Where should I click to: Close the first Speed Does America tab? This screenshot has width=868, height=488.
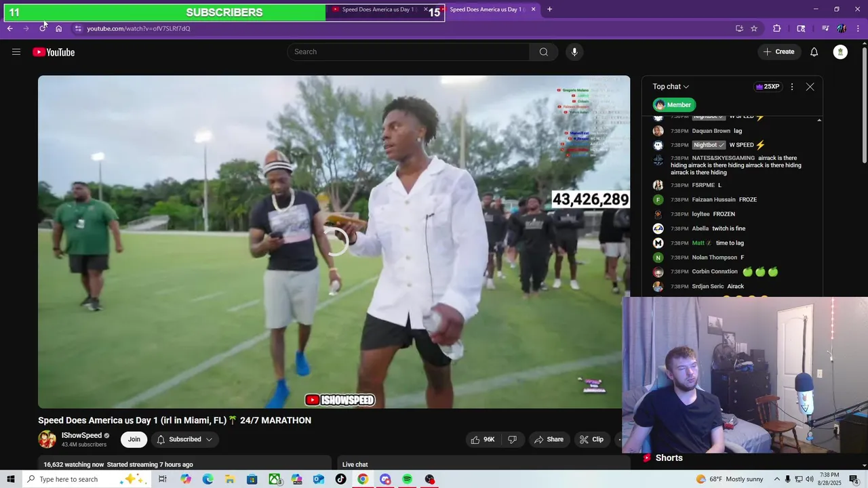[x=426, y=9]
